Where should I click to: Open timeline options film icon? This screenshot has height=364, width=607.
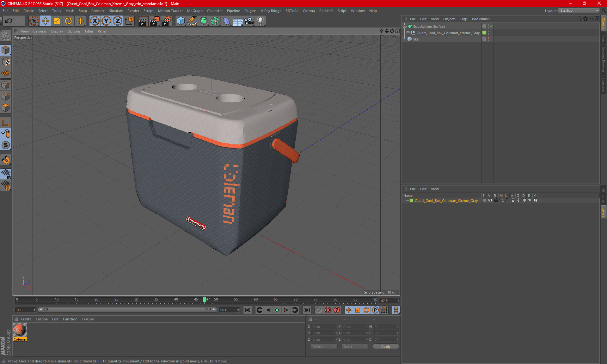point(396,310)
